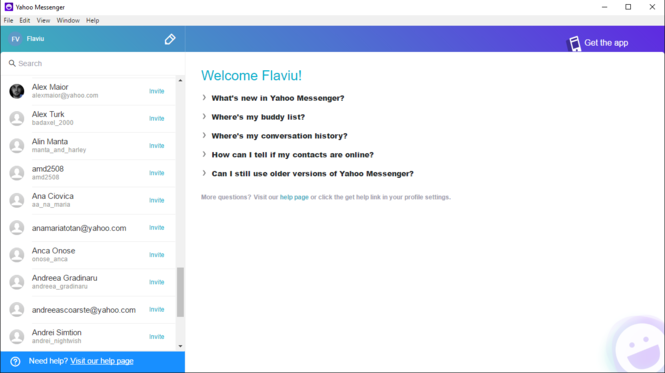Invite andreeascoarste@yahoo.com
Viewport: 665px width, 373px height.
(156, 309)
